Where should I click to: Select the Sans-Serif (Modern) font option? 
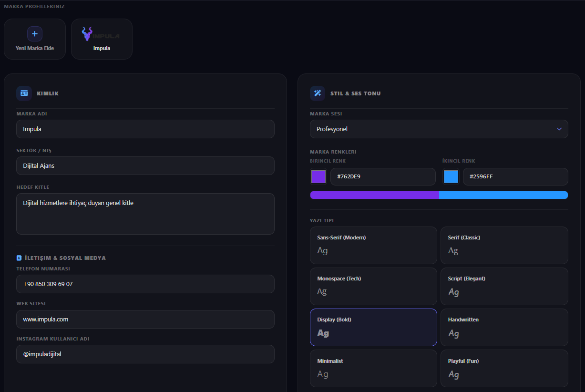click(x=373, y=245)
